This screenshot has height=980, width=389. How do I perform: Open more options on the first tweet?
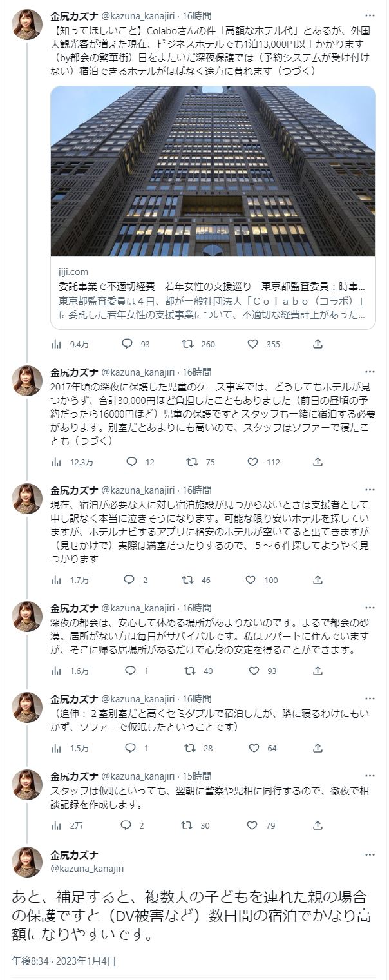click(x=370, y=15)
